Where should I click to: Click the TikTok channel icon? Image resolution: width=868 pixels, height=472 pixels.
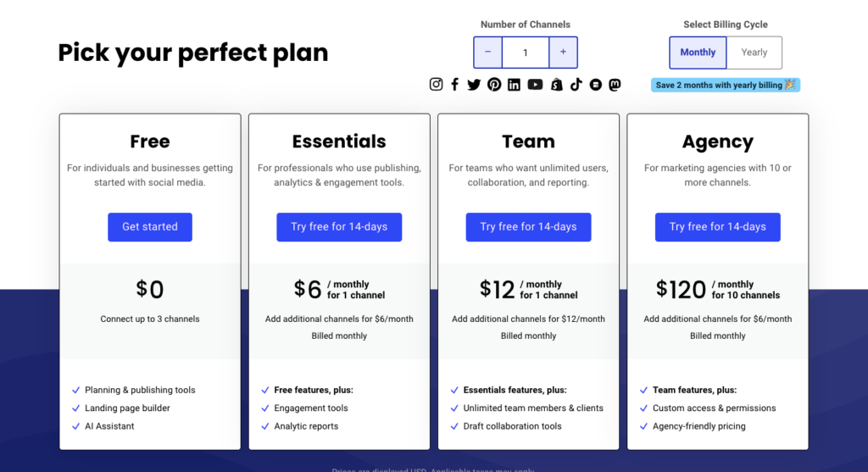coord(576,84)
